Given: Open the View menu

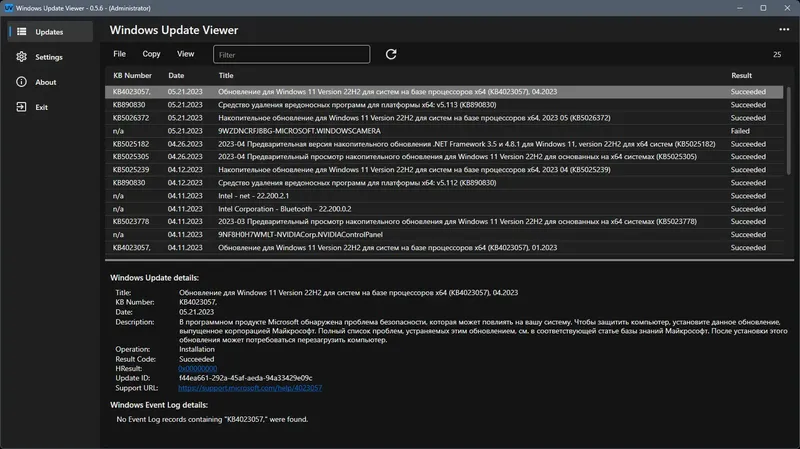Looking at the screenshot, I should point(186,54).
